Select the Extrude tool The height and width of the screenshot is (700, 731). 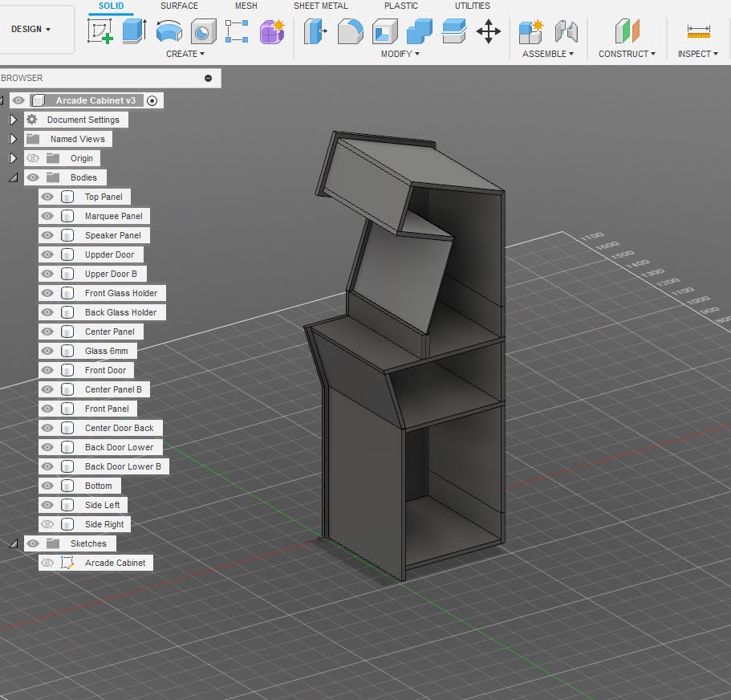click(134, 31)
